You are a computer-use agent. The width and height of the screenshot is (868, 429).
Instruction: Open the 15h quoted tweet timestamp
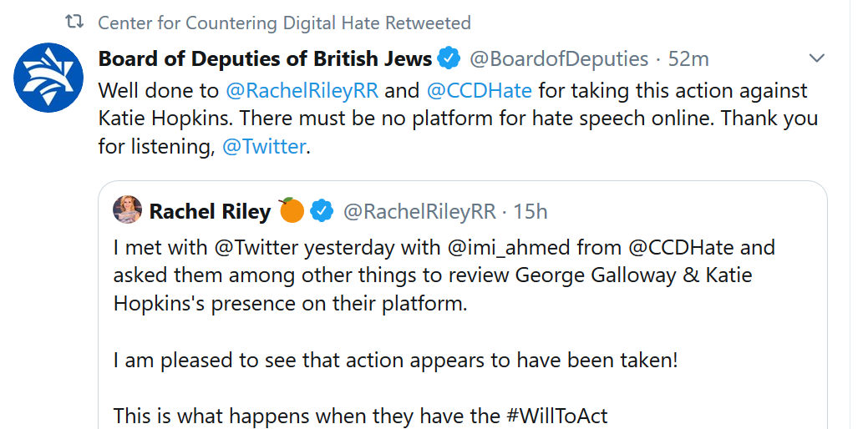[x=530, y=212]
